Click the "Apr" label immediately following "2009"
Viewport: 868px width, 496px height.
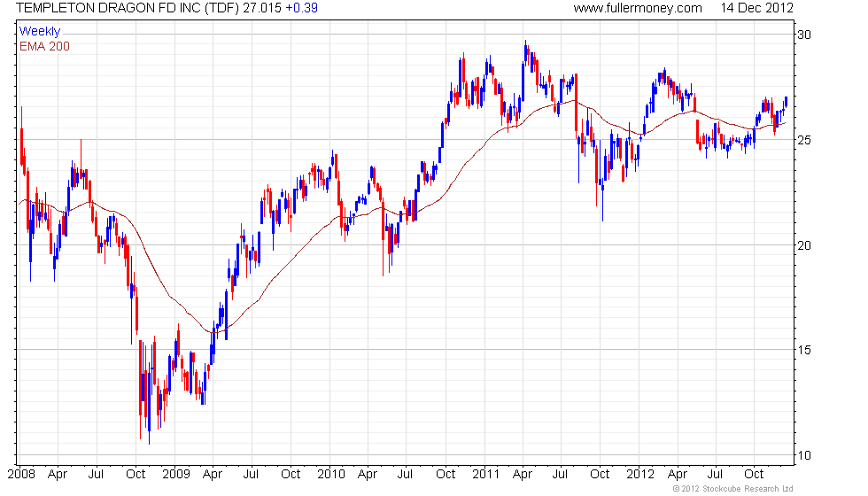pyautogui.click(x=213, y=475)
